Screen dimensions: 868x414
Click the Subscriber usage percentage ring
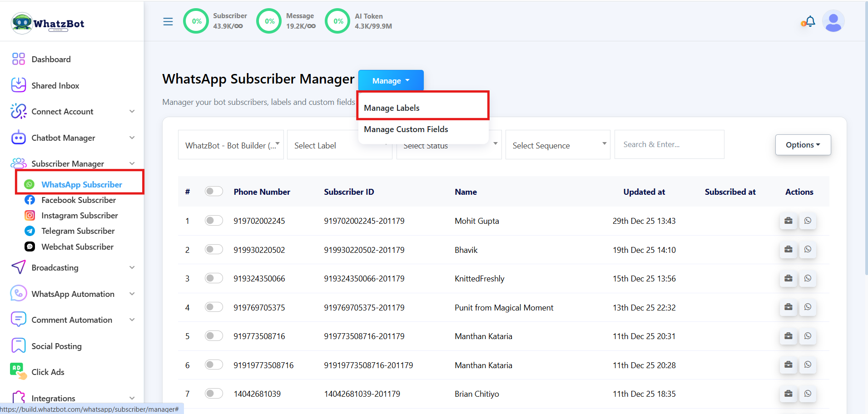pyautogui.click(x=196, y=20)
